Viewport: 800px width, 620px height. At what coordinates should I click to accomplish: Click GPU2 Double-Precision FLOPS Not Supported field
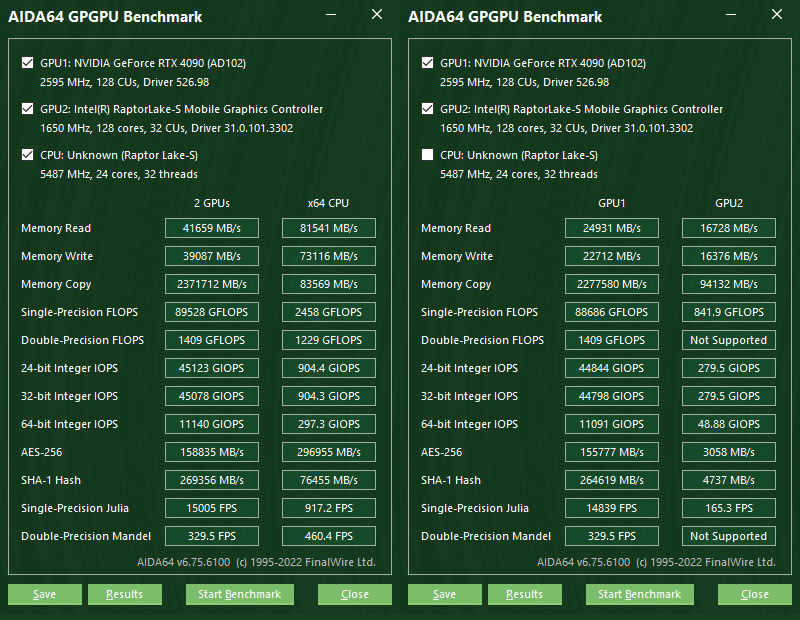(x=729, y=340)
